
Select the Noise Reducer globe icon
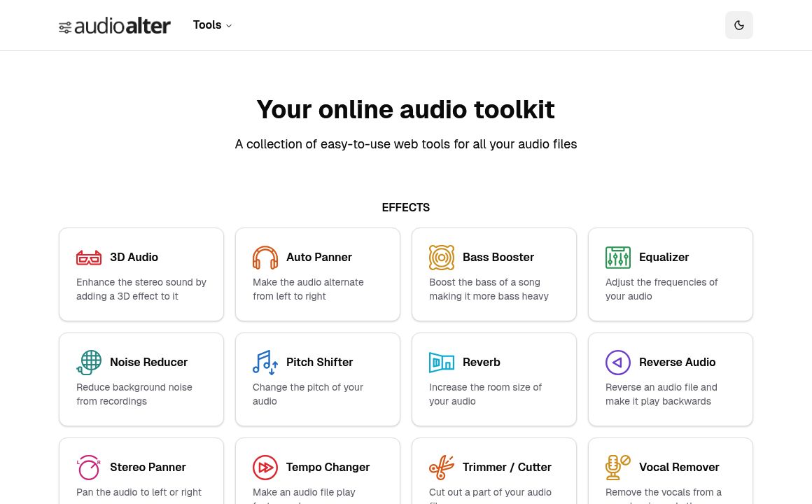pyautogui.click(x=89, y=363)
